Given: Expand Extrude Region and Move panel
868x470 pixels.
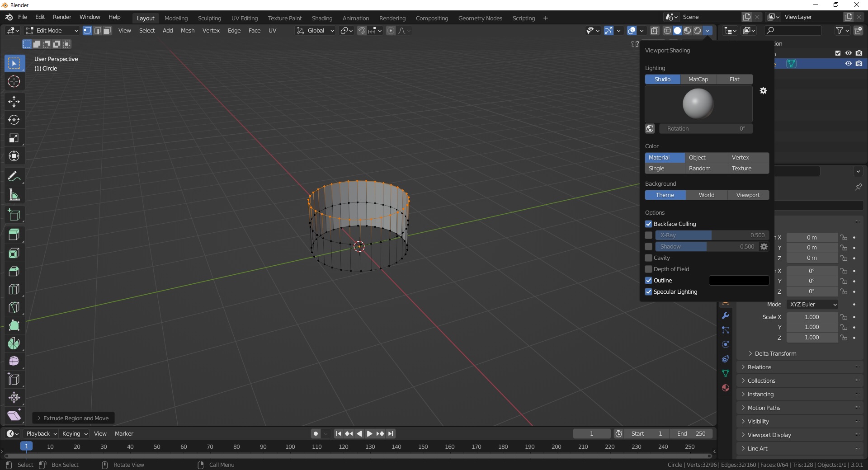Looking at the screenshot, I should (73, 418).
